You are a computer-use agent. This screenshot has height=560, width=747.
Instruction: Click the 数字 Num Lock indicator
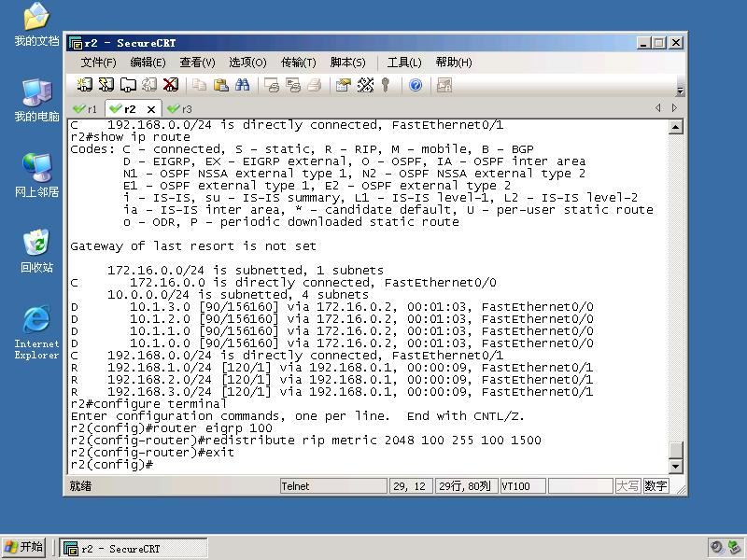[x=655, y=486]
